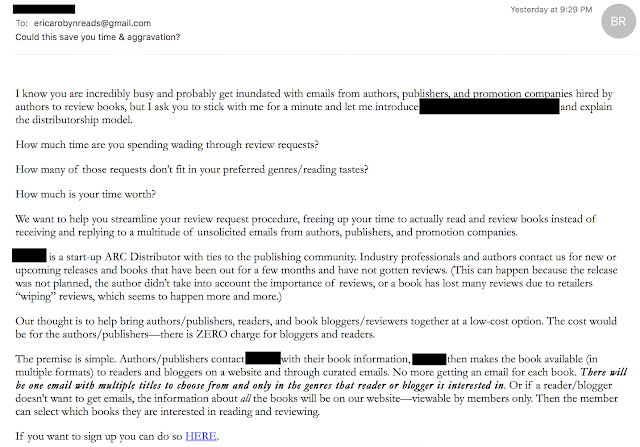Image resolution: width=640 pixels, height=447 pixels.
Task: Click the redacted name after "Authors/publishers contact"
Action: pyautogui.click(x=263, y=358)
